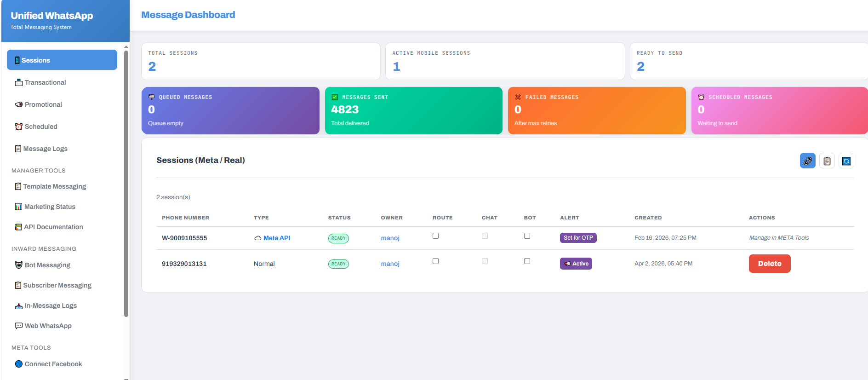Screen dimensions: 868x380
Task: Click the Total Sessions stat card
Action: coord(261,61)
